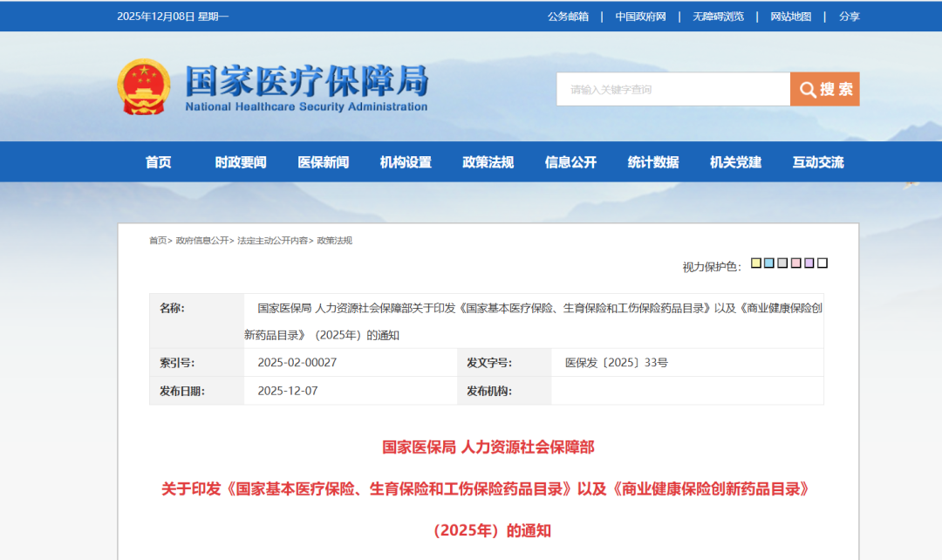Select the yellow eye-protection color swatch

(756, 263)
